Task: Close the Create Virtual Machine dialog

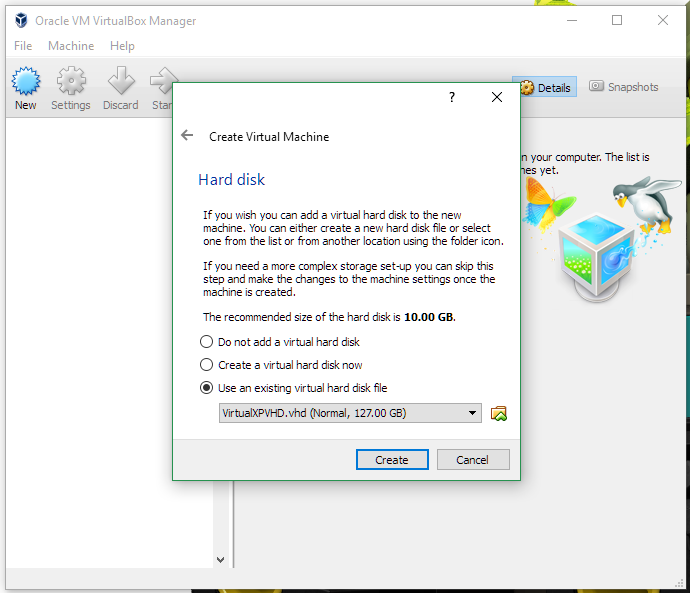Action: tap(497, 97)
